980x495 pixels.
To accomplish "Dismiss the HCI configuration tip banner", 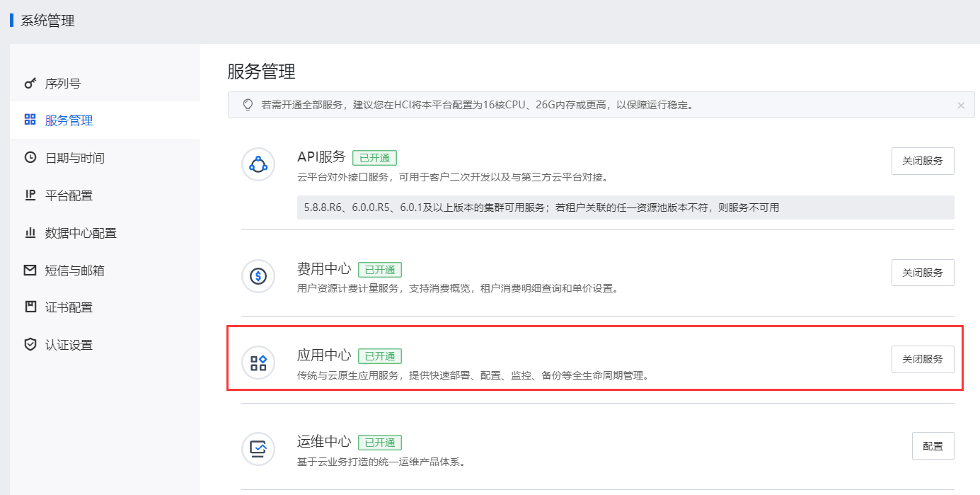I will tap(960, 106).
